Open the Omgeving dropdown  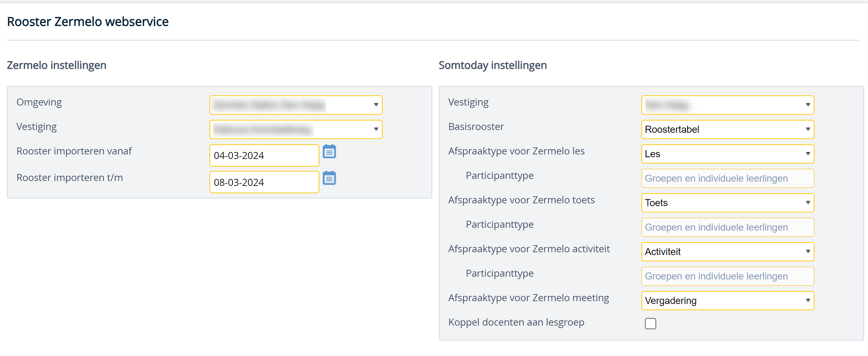[296, 105]
